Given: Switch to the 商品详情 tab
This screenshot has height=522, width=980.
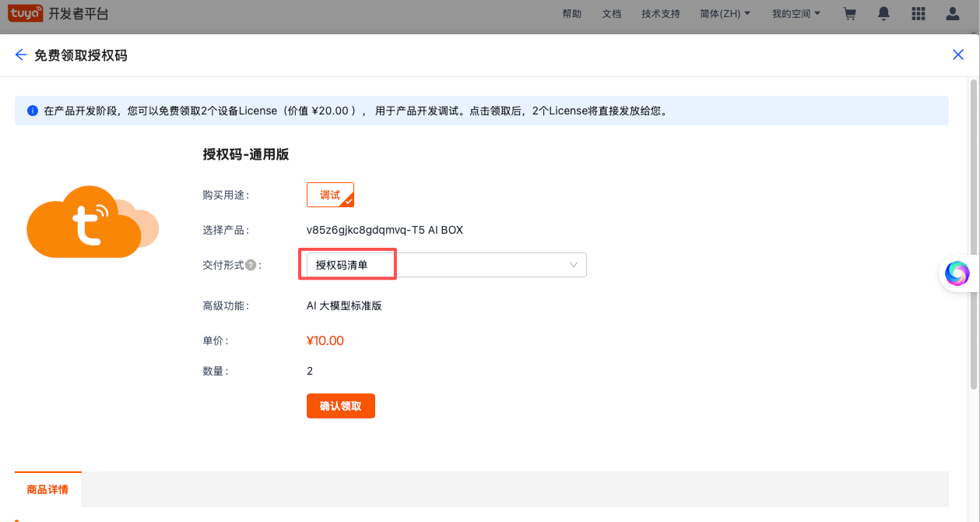Looking at the screenshot, I should point(47,489).
